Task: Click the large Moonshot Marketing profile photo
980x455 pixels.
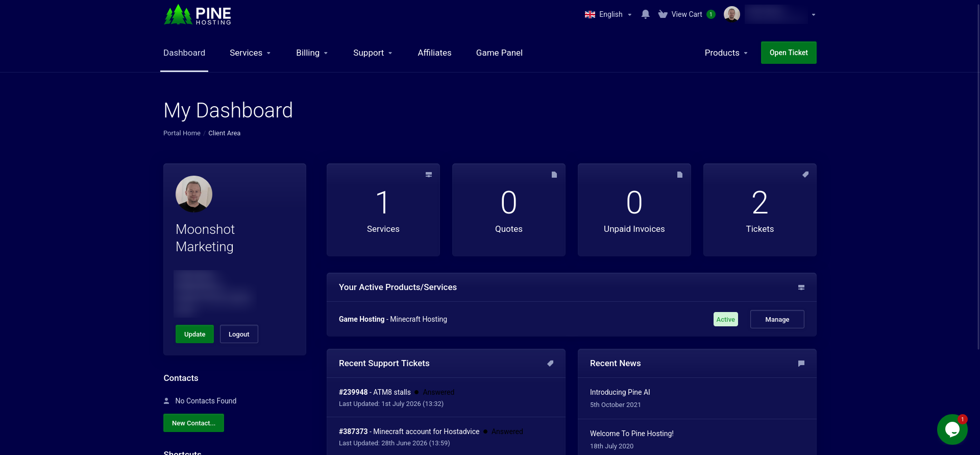Action: [x=194, y=194]
